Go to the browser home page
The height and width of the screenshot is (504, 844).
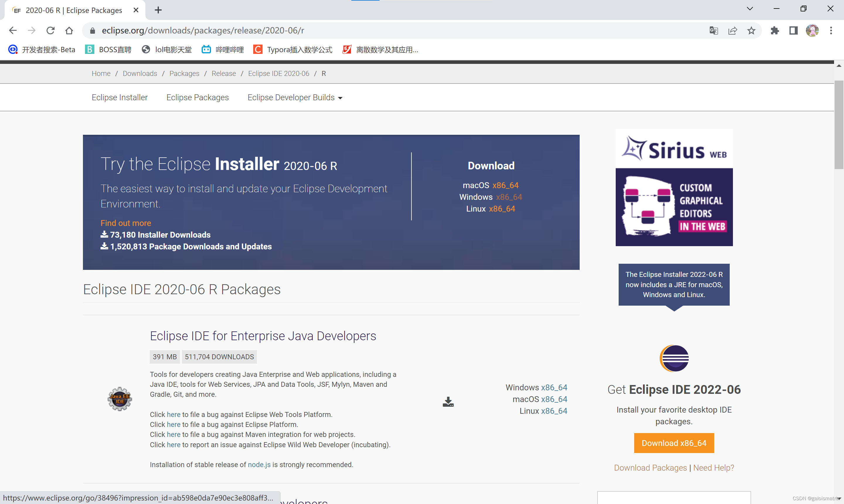pyautogui.click(x=69, y=30)
